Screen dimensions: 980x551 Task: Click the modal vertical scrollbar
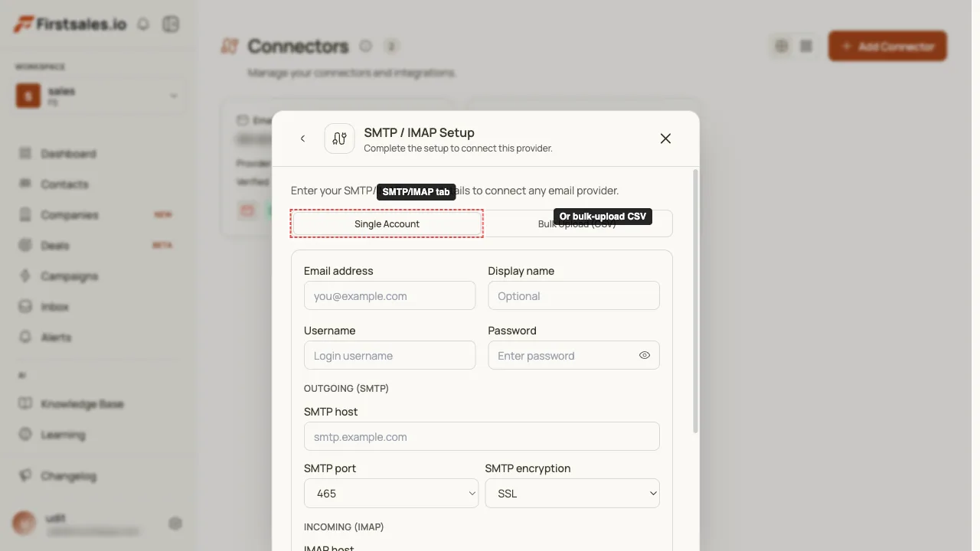(695, 302)
